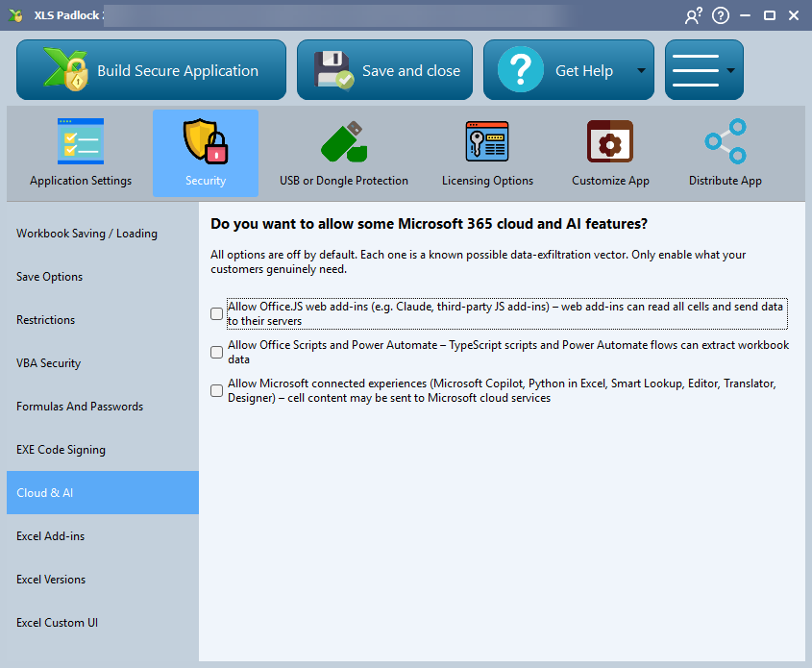This screenshot has height=668, width=812.
Task: Enable Allow Office.JS web add-ins checkbox
Action: click(217, 313)
